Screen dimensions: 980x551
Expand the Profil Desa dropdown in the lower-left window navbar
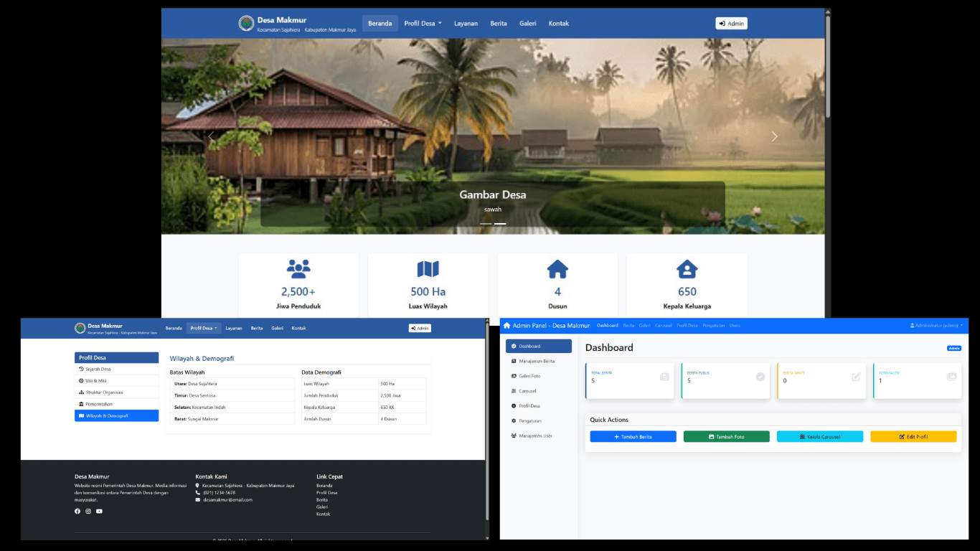(x=204, y=329)
